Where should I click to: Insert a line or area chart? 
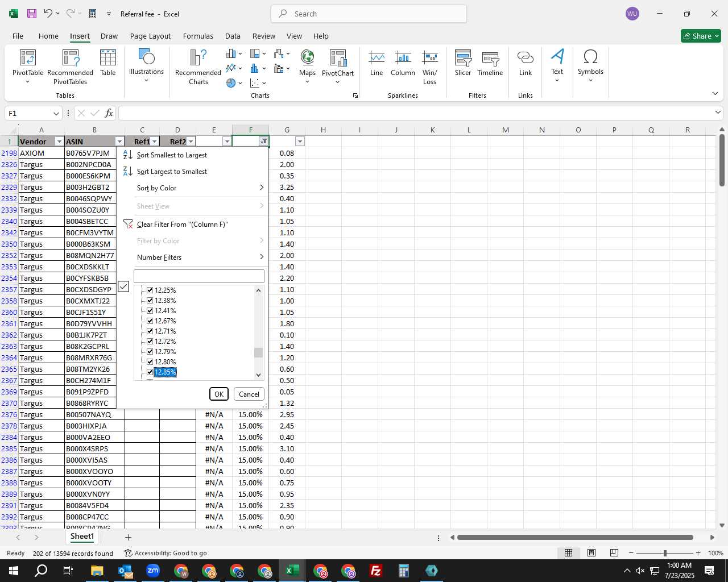pos(234,68)
